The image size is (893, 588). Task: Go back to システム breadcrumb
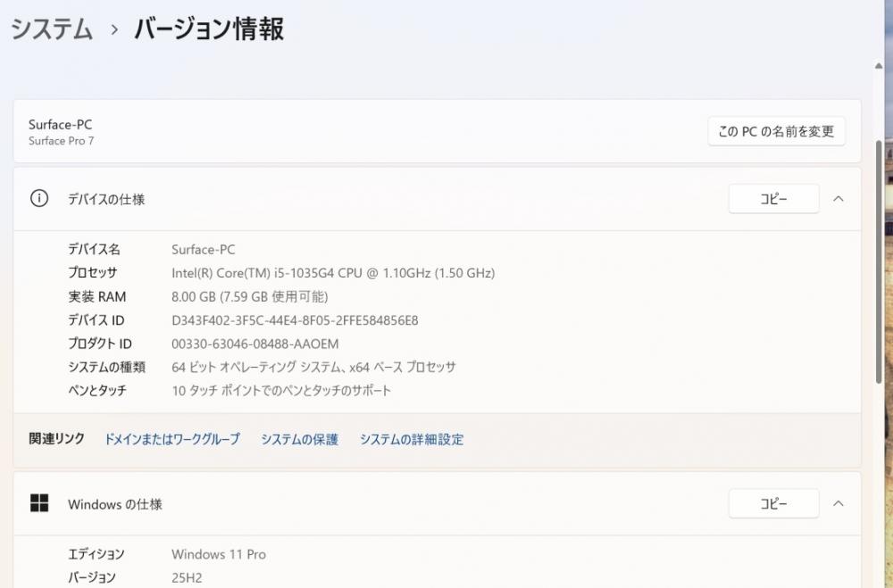[x=51, y=29]
